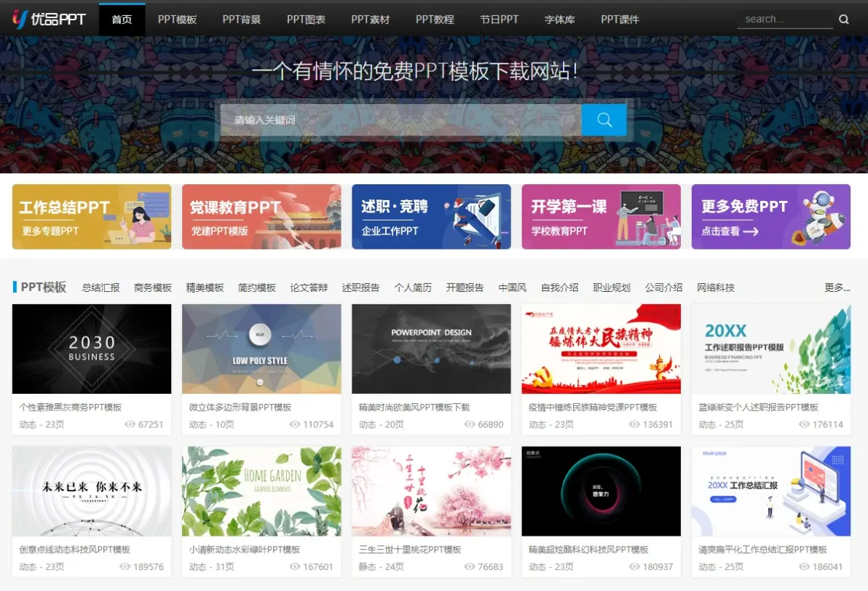Open the HOME GARDEN watercolor leaf thumbnail
868x591 pixels.
[x=261, y=491]
